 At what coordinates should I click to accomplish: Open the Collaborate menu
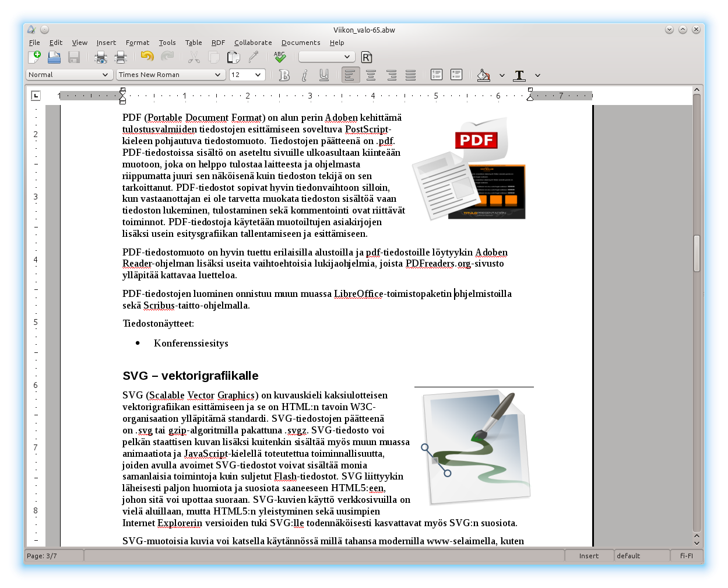[x=253, y=43]
